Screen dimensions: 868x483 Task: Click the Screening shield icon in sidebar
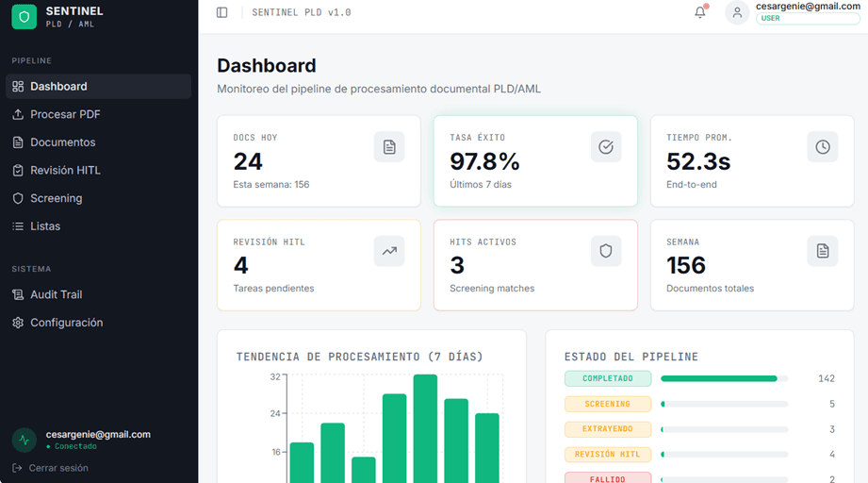tap(18, 198)
